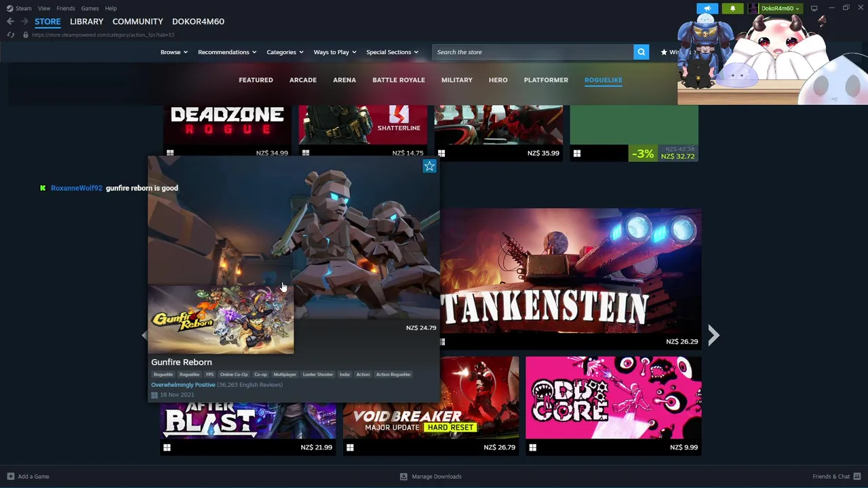Expand the Recommendations dropdown

(227, 52)
